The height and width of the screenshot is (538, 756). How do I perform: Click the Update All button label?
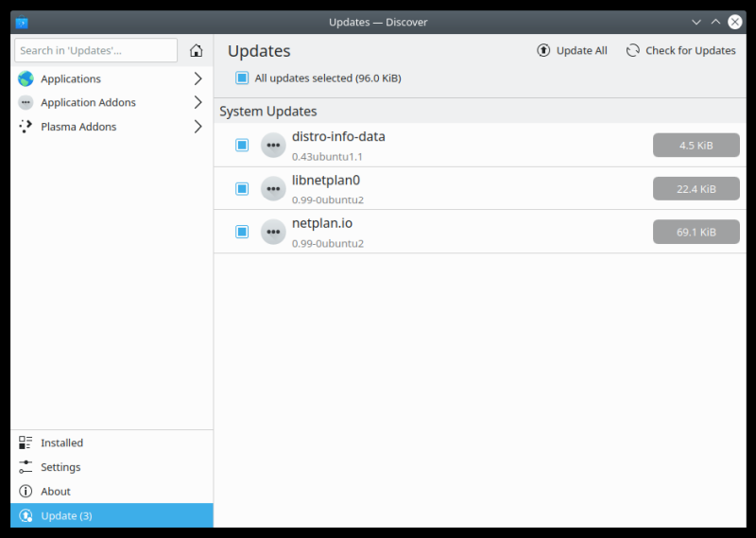581,51
